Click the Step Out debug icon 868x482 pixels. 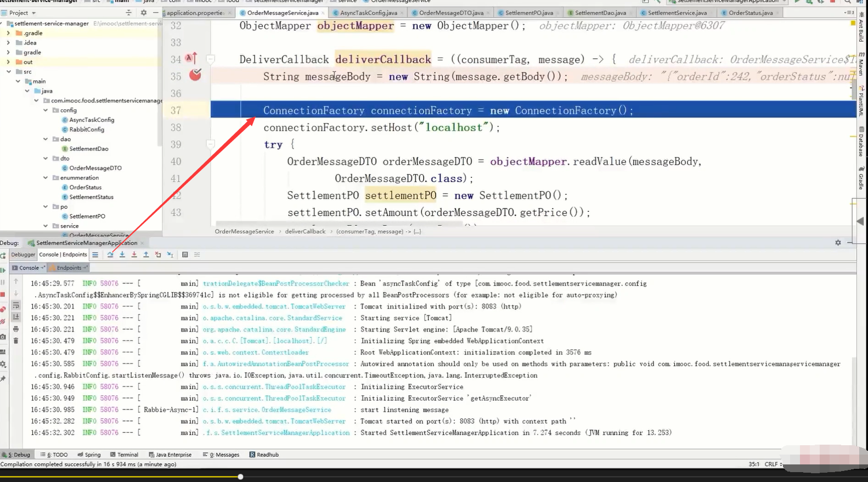tap(146, 255)
